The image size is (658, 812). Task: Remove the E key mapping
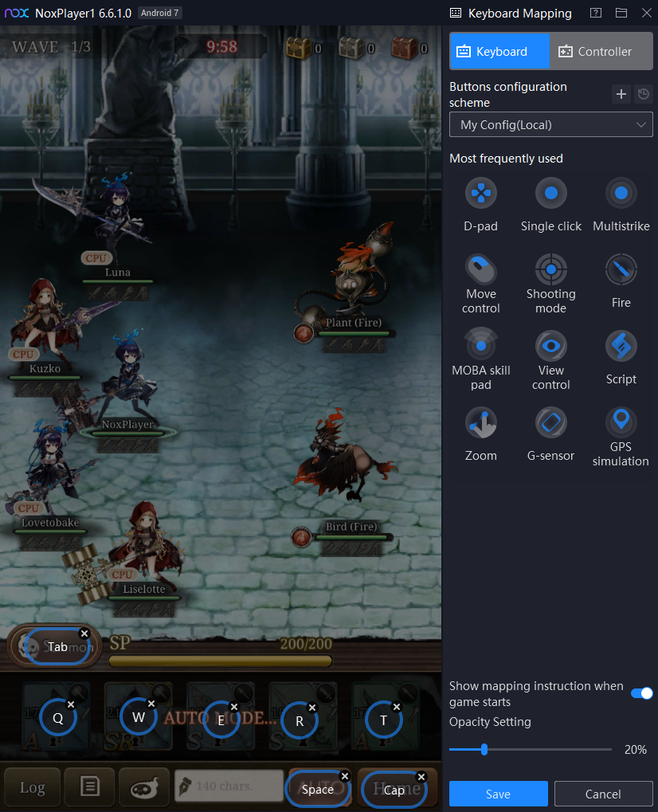coord(234,706)
